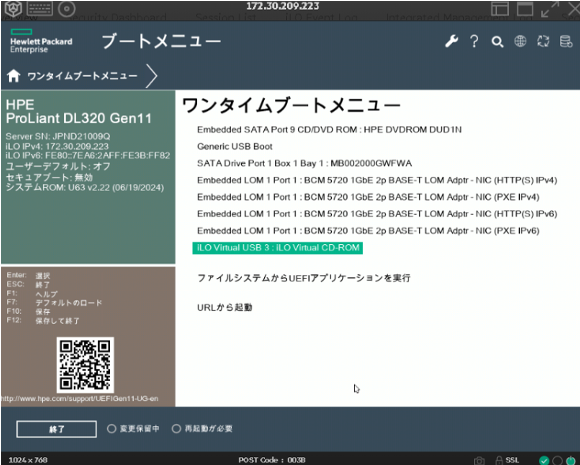The image size is (580, 465).
Task: Click the Hewlett Packard Enterprise logo
Action: tap(41, 41)
